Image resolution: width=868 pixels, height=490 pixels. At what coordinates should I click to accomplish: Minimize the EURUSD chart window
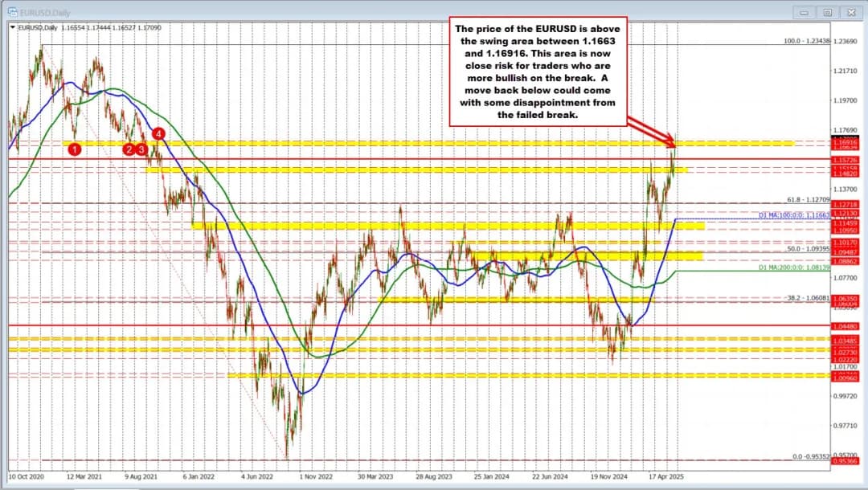[x=803, y=11]
